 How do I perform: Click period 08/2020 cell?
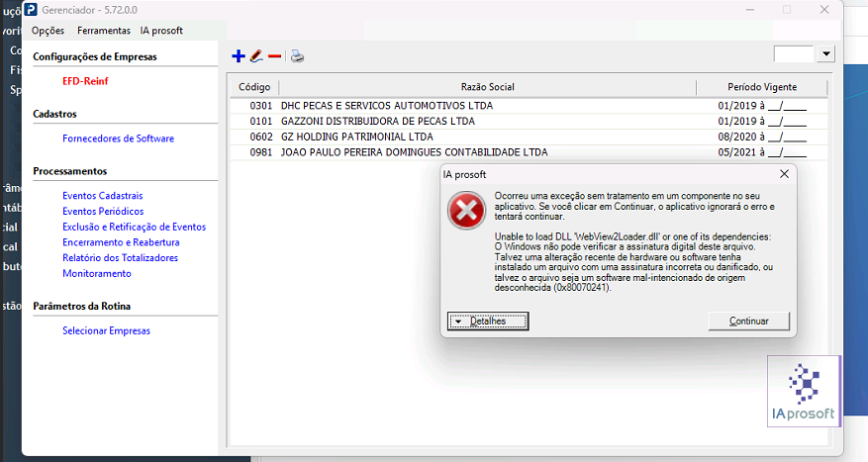pos(762,137)
